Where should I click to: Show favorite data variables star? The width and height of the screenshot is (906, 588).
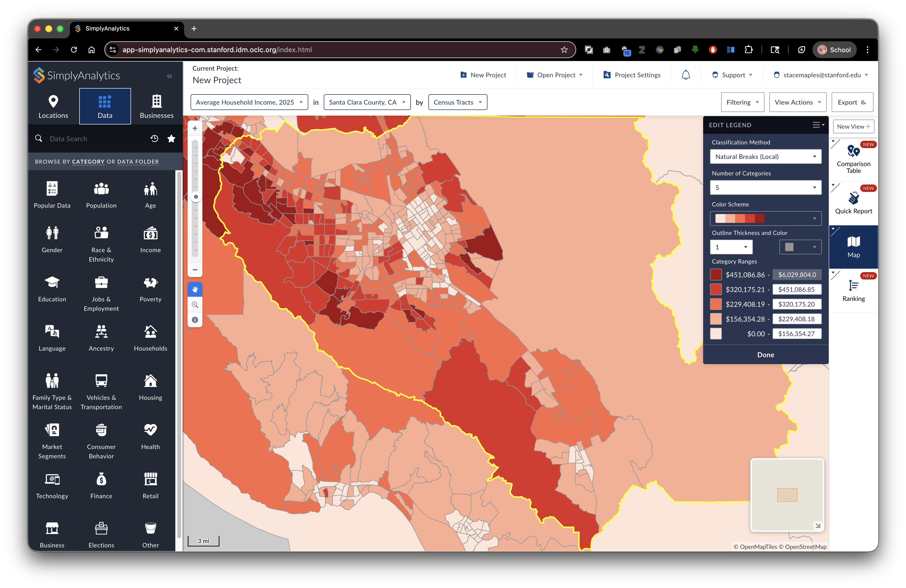(x=171, y=139)
